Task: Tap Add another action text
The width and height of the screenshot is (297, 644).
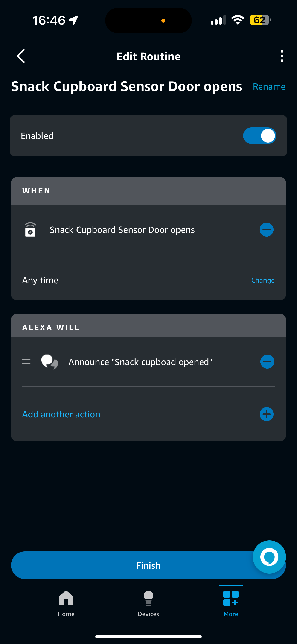Action: (x=61, y=414)
